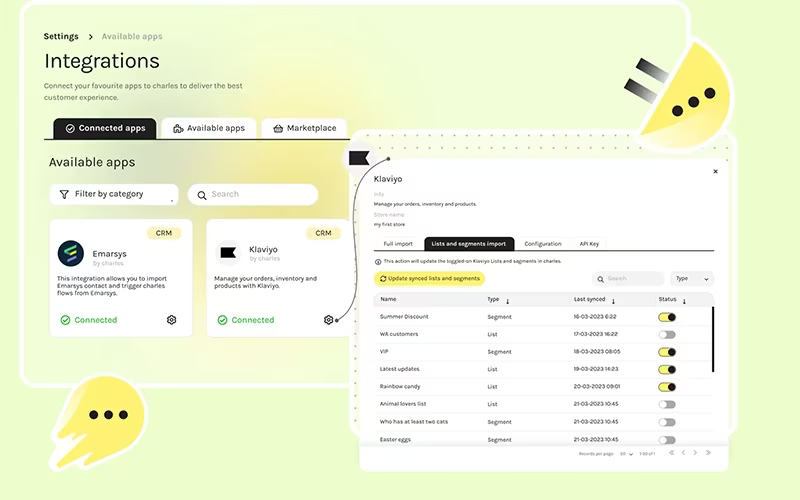Viewport: 800px width, 500px height.
Task: Click the Emarsys Connected checkmark icon
Action: (65, 320)
